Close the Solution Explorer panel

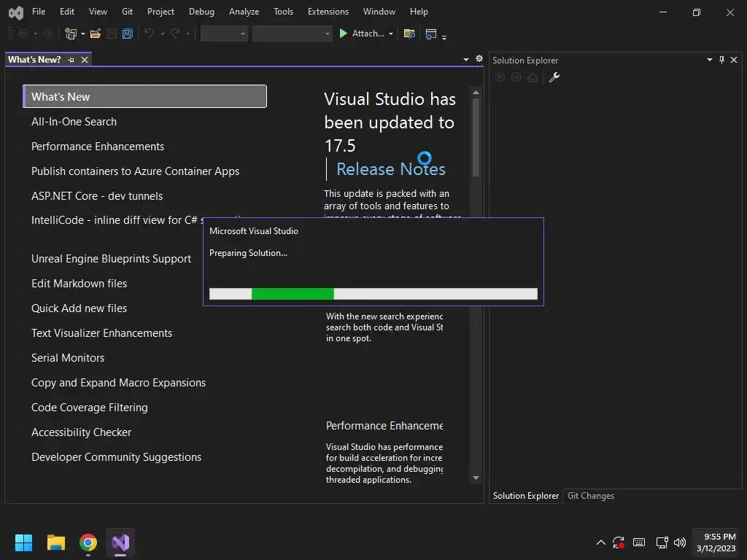coord(734,60)
